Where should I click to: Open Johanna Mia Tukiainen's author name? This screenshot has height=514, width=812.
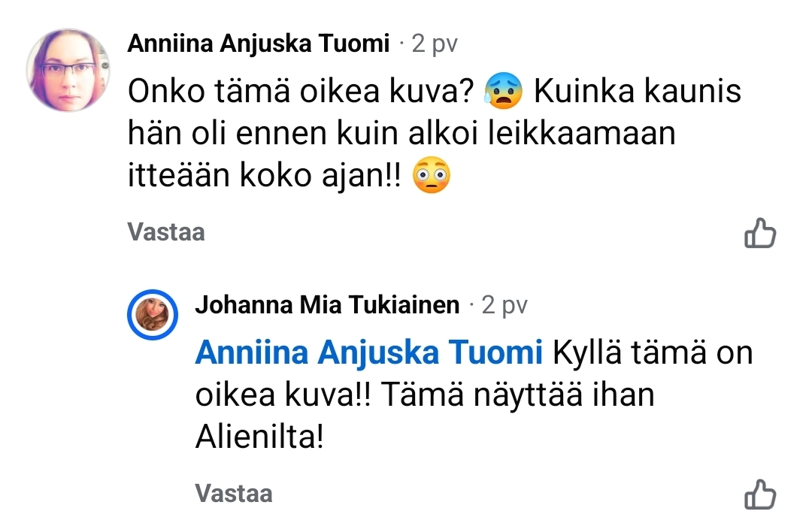click(327, 305)
